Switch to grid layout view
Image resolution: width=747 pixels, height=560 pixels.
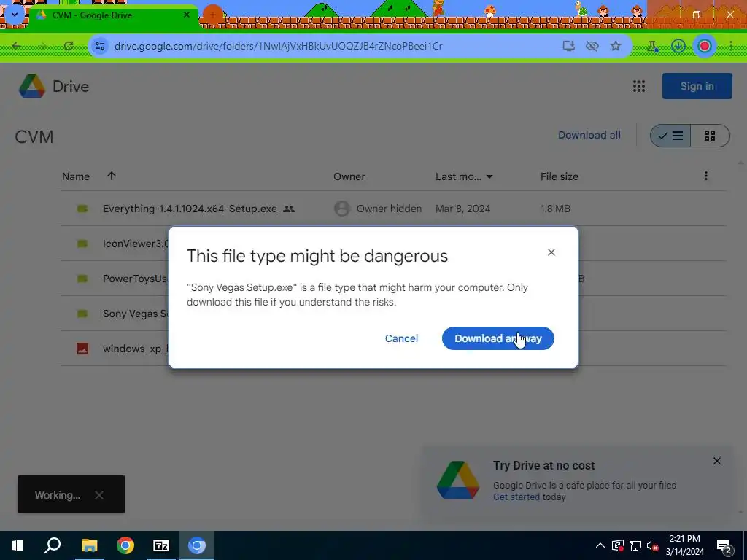click(x=710, y=136)
